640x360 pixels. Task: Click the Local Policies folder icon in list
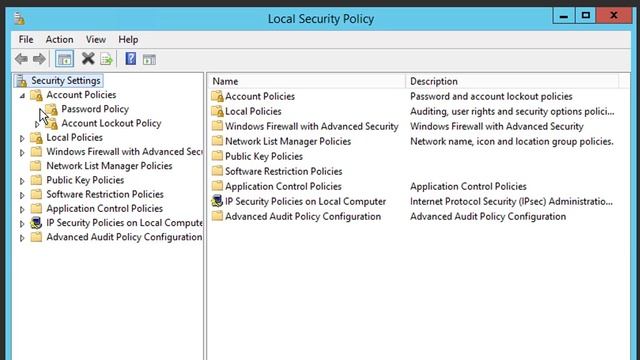pyautogui.click(x=217, y=111)
